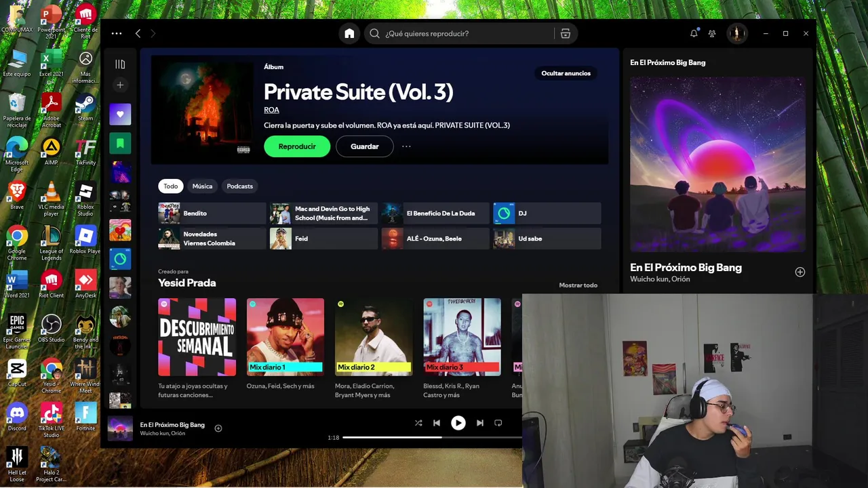Click Guardar to save album

point(365,146)
